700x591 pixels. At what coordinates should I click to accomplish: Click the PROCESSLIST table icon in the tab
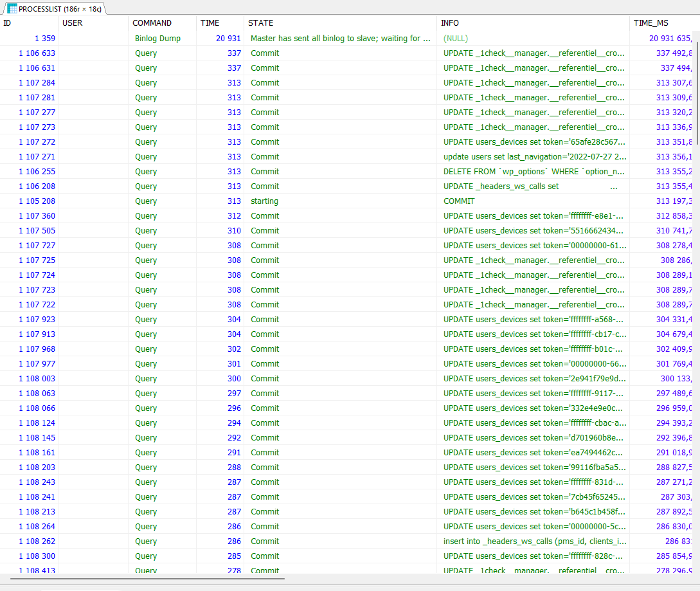pos(12,8)
